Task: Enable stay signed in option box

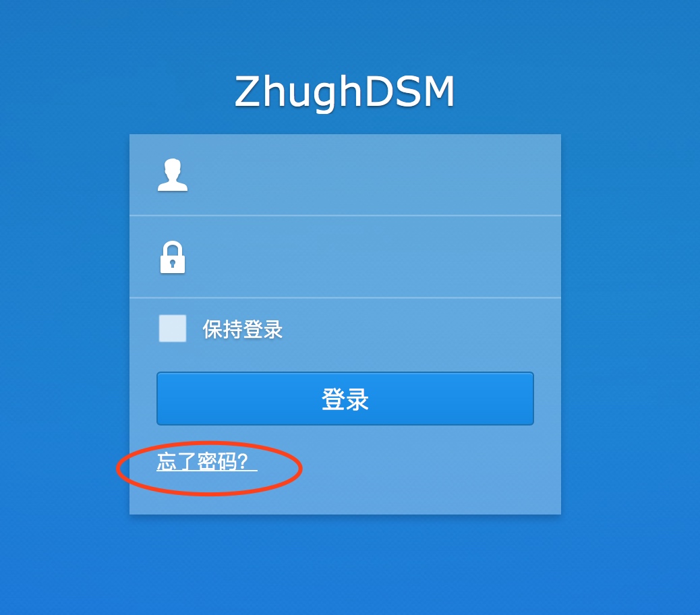Action: tap(173, 328)
